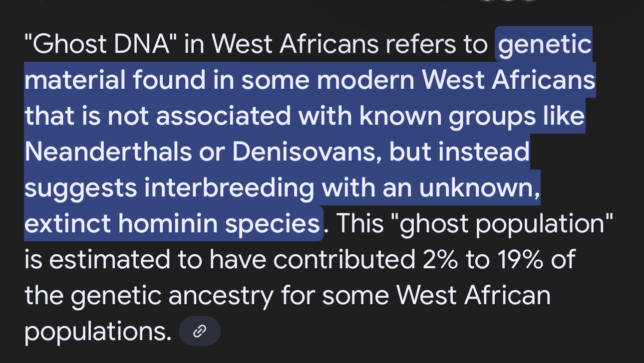Click the word "interbreeding" in highlighted text

(x=229, y=188)
